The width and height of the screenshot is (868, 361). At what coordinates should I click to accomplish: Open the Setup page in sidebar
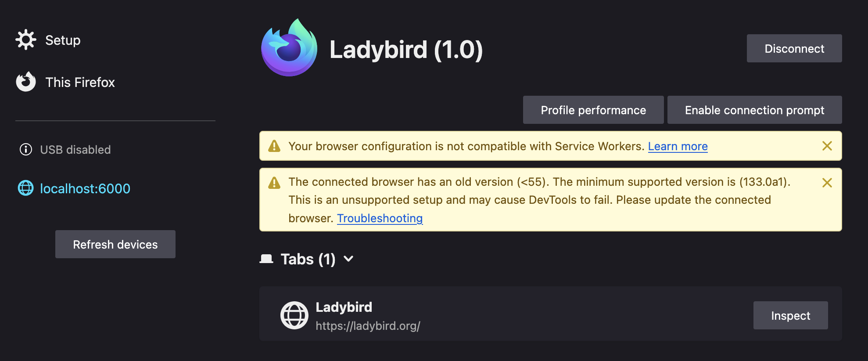pyautogui.click(x=63, y=40)
